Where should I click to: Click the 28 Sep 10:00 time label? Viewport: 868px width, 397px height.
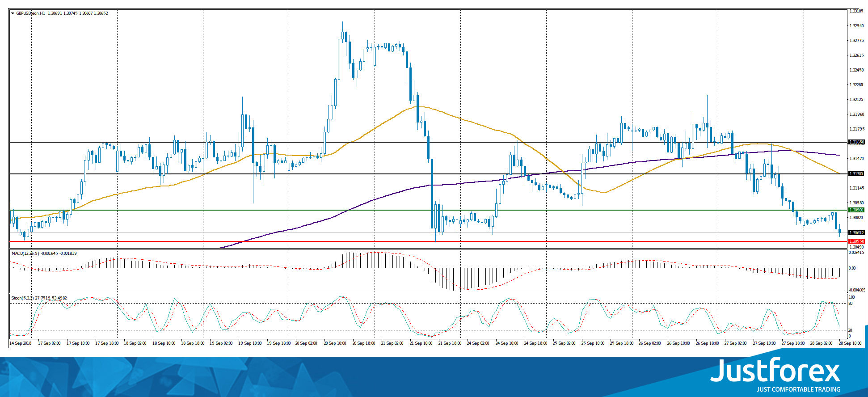[850, 343]
